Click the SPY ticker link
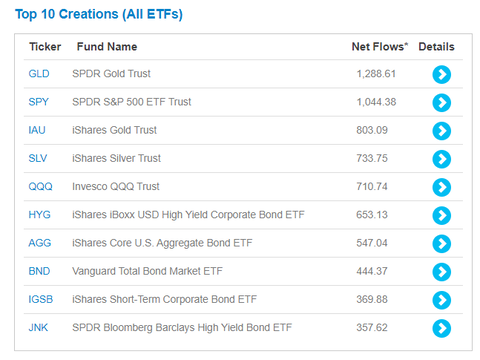The height and width of the screenshot is (360, 480). (39, 102)
